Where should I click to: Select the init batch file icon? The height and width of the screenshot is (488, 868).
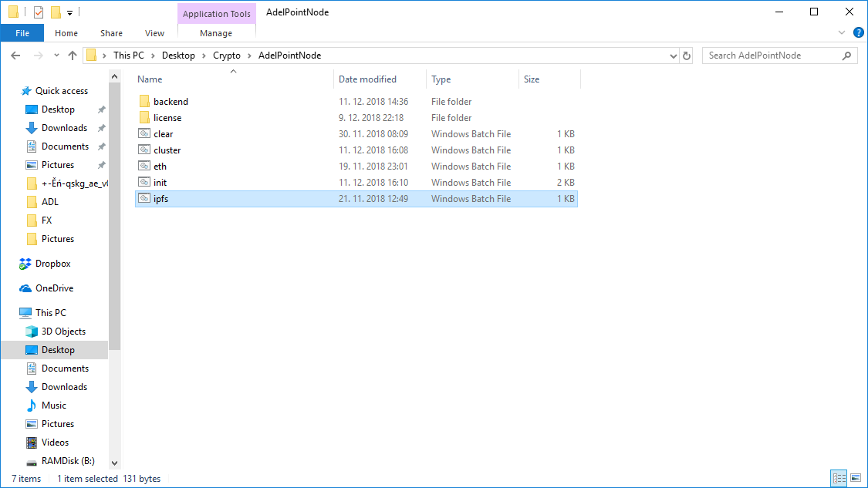pos(144,181)
